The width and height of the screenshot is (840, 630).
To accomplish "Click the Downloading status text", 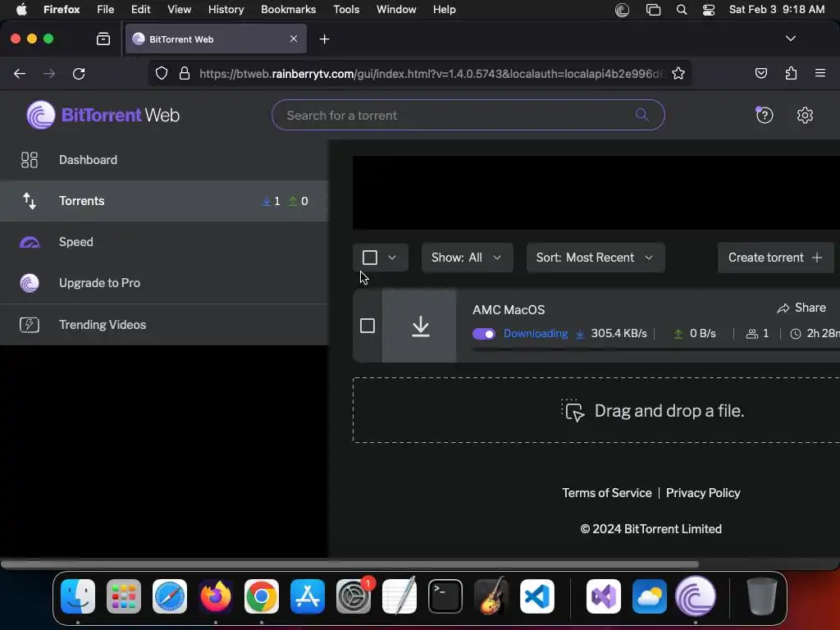I will pyautogui.click(x=535, y=333).
